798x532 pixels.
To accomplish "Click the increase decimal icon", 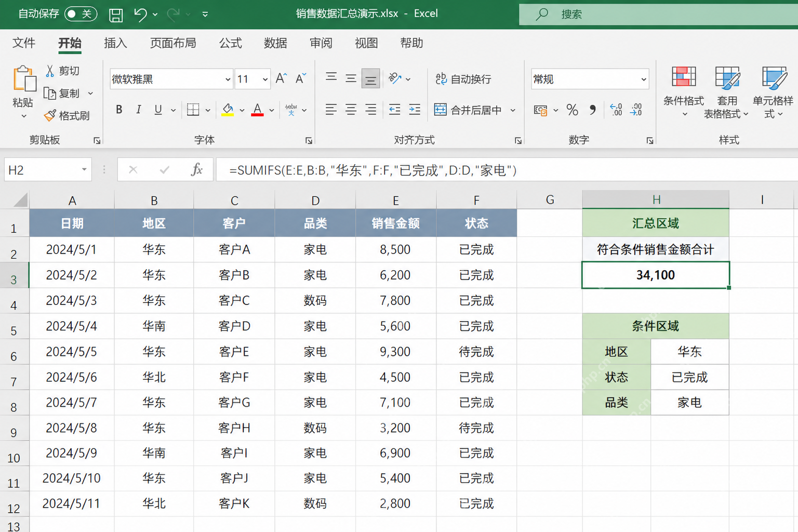I will tap(616, 110).
